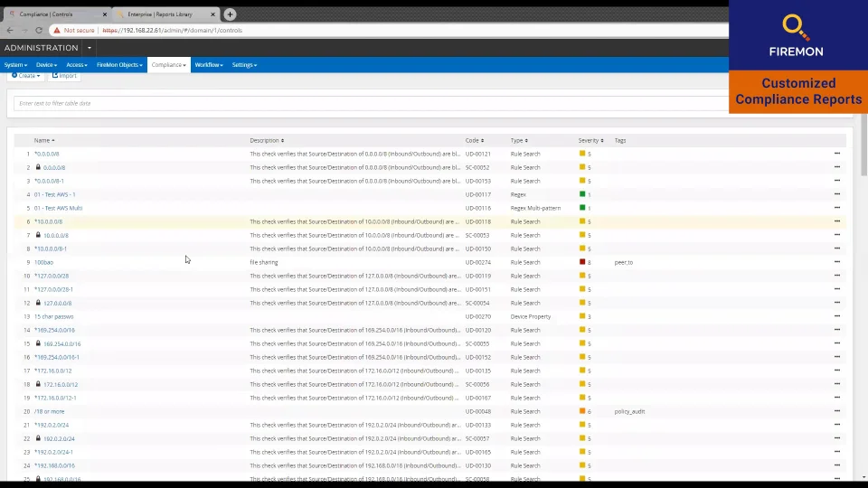Click the Regex Multi-pattern type cell
The height and width of the screenshot is (488, 868).
535,208
